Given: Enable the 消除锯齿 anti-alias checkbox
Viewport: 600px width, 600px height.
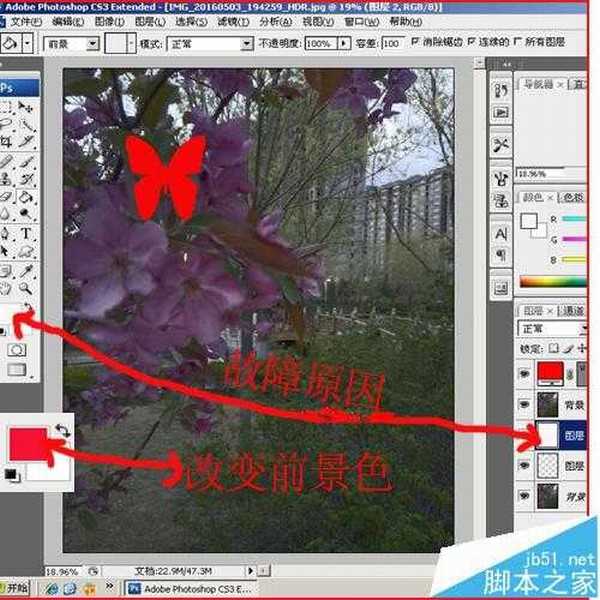Looking at the screenshot, I should 417,44.
